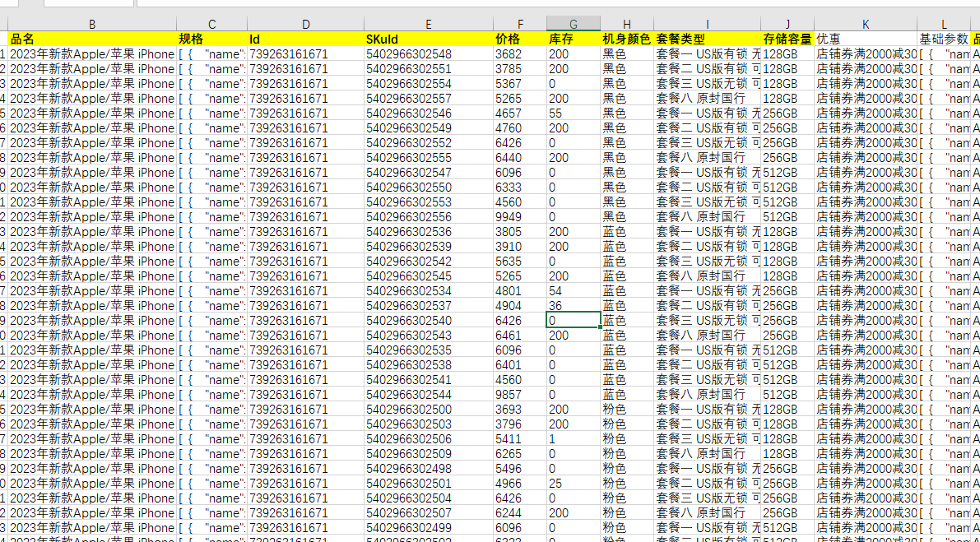The image size is (980, 542).
Task: Select 粉色 cell in SKuId 5402966302503 row
Action: (628, 424)
